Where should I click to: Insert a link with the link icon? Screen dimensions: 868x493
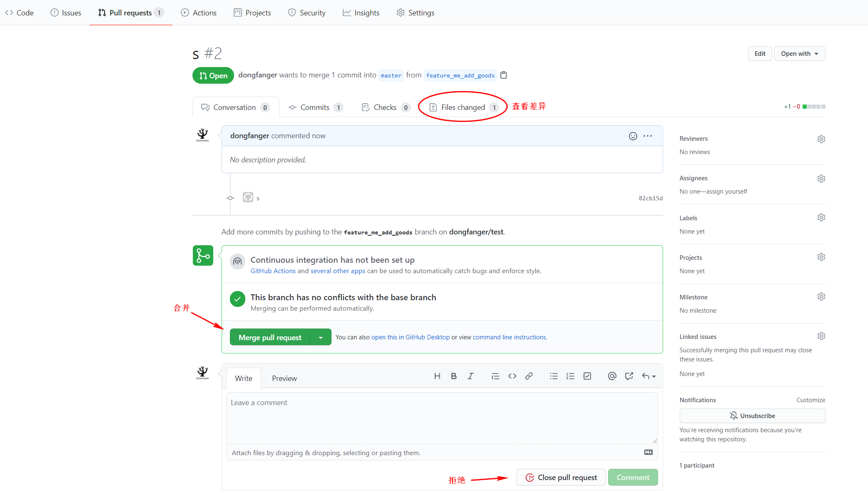(529, 376)
